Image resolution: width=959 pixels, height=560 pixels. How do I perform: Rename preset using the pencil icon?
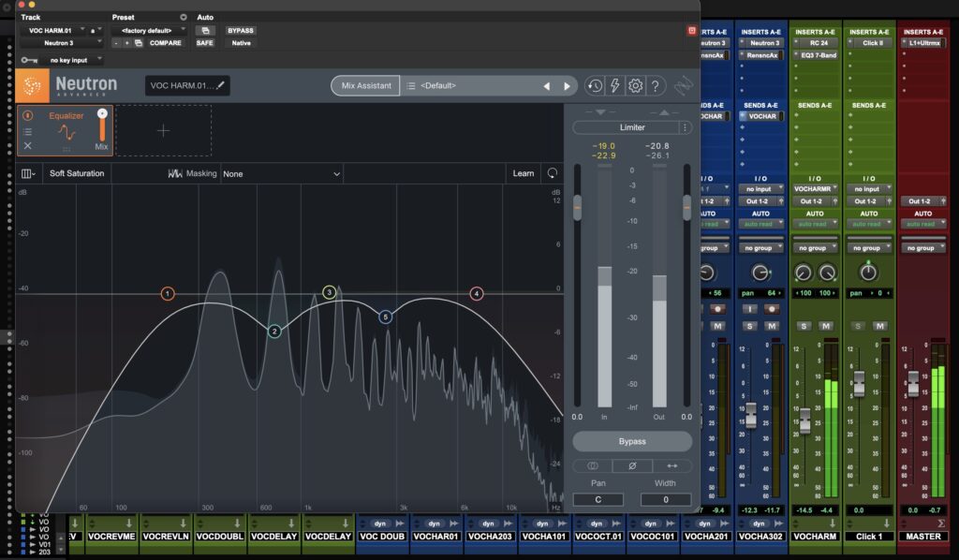(220, 85)
